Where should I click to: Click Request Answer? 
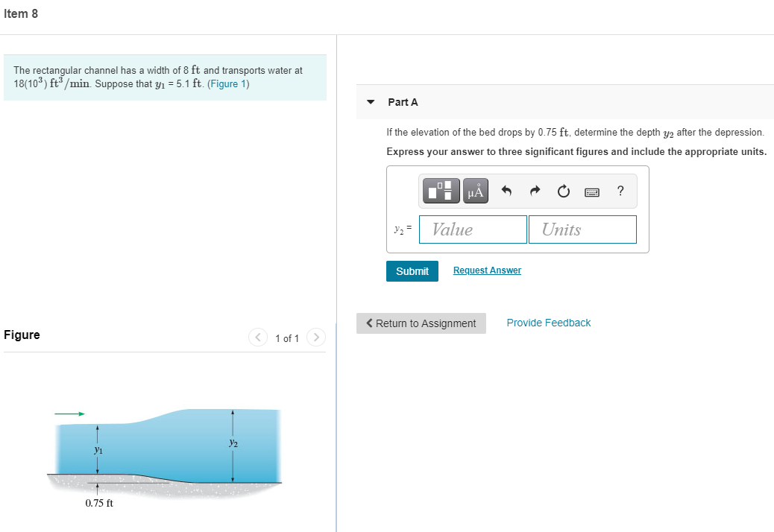click(487, 270)
